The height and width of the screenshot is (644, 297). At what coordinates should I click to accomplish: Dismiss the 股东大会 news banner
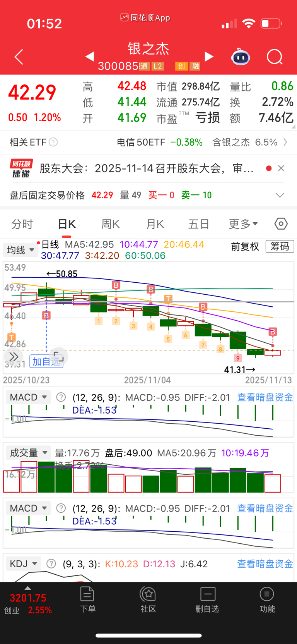pyautogui.click(x=281, y=168)
